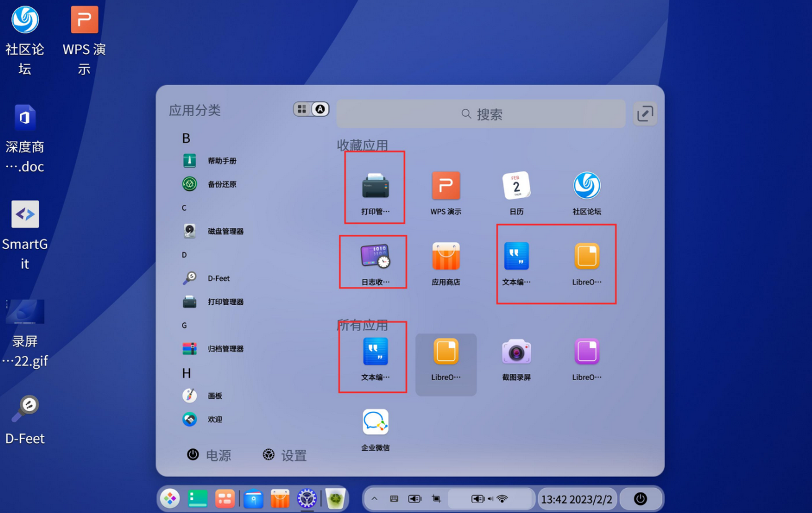
Task: Open quick settings panel with Wi-Fi icon
Action: click(490, 499)
